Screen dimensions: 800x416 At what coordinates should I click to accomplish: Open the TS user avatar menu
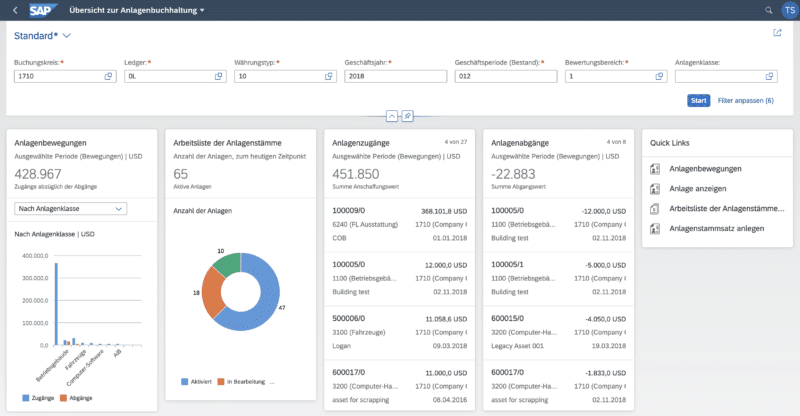click(790, 10)
